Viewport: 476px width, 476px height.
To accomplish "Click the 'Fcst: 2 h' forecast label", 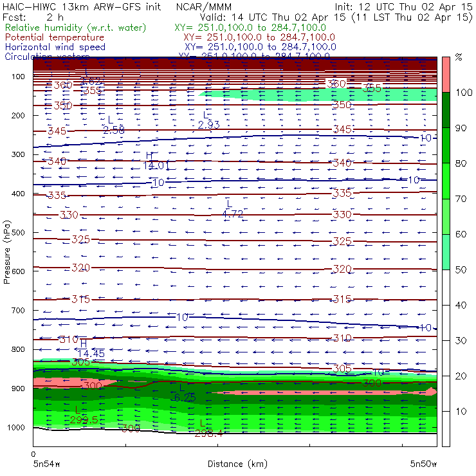I will (x=33, y=17).
